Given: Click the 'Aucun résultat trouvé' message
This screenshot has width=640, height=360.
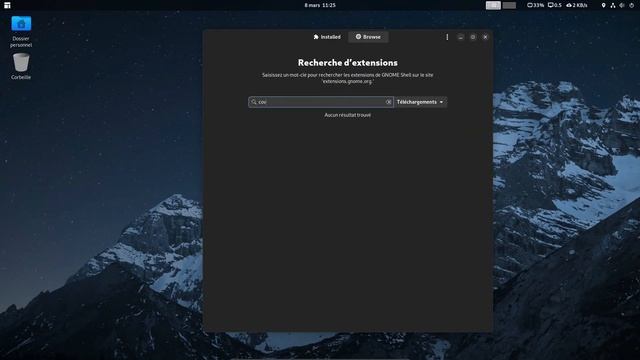Looking at the screenshot, I should click(x=348, y=115).
